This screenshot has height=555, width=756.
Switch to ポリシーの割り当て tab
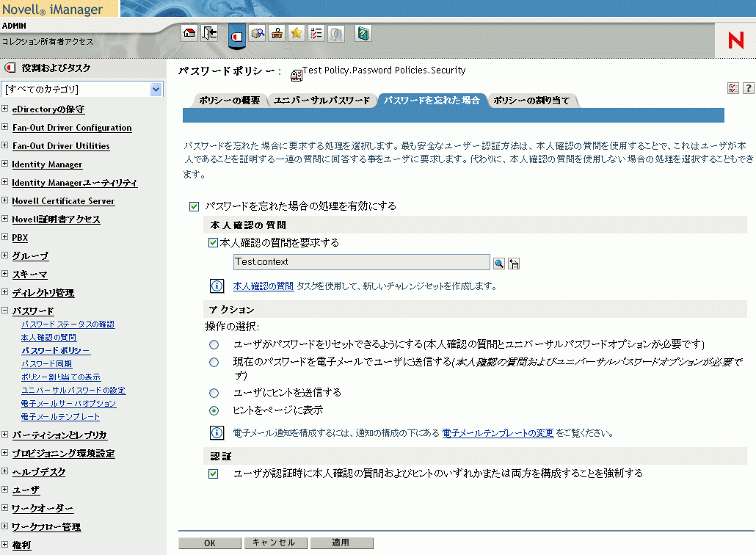[532, 101]
